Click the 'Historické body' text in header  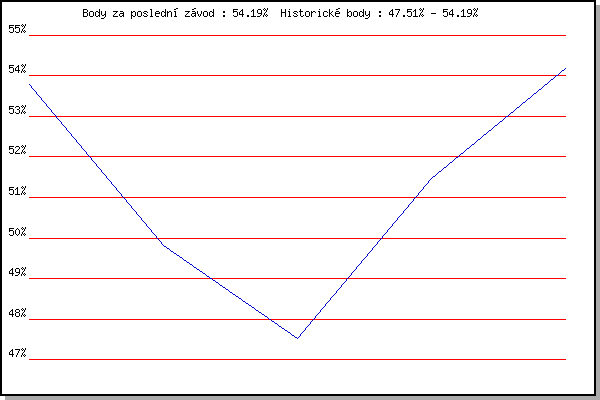(x=325, y=13)
